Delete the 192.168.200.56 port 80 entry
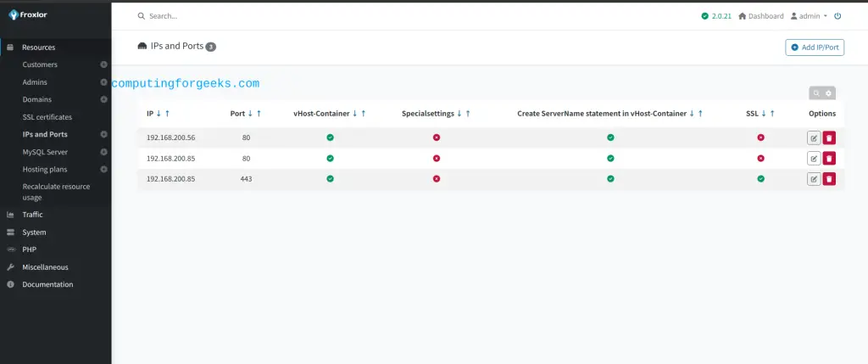 (x=829, y=138)
